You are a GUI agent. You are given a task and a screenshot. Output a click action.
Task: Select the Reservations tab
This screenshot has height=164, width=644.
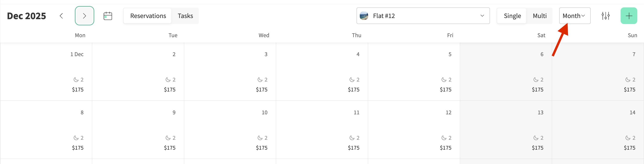(148, 16)
